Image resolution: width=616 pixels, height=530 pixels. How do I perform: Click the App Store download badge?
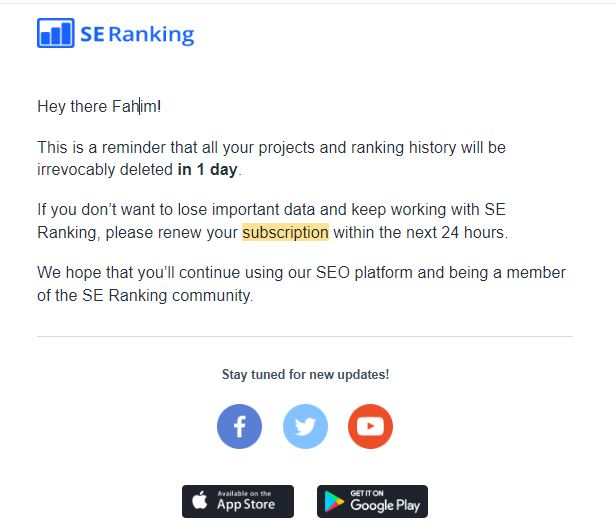pyautogui.click(x=238, y=501)
